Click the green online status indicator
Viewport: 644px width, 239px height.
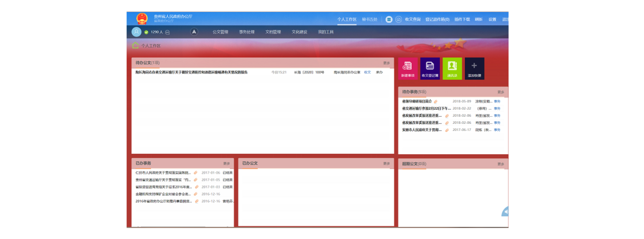click(146, 32)
